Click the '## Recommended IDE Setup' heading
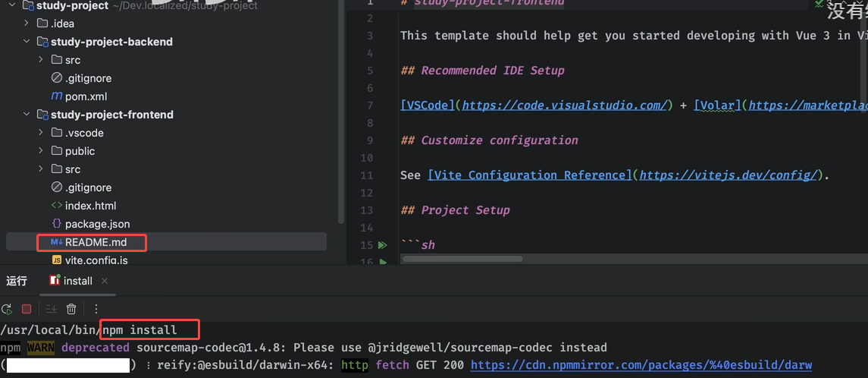 tap(482, 71)
